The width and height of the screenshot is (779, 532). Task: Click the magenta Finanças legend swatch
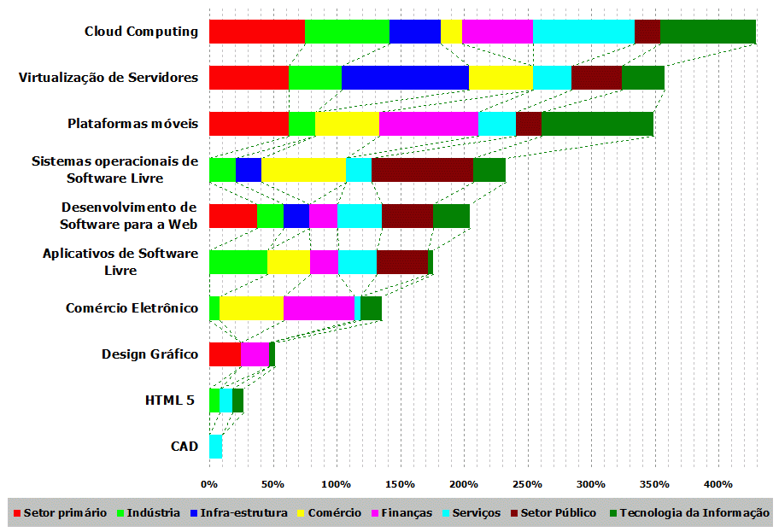[375, 513]
